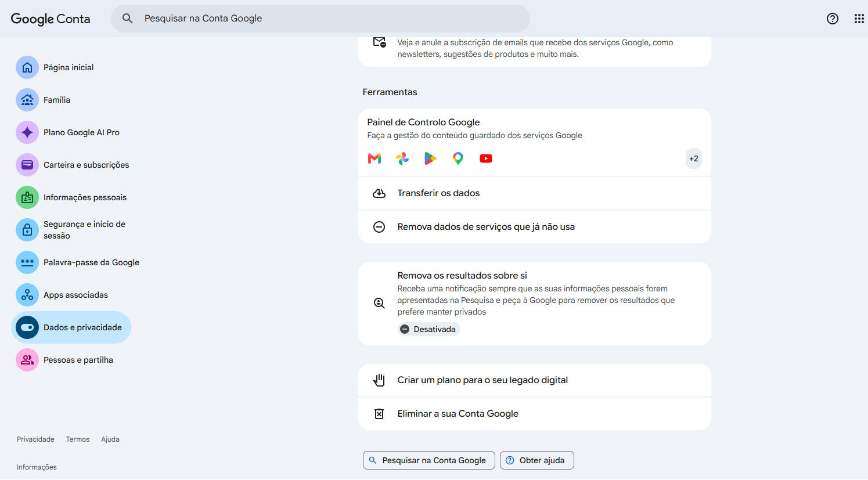The width and height of the screenshot is (868, 480).
Task: Click the Carteira e subscrições card icon
Action: (27, 165)
